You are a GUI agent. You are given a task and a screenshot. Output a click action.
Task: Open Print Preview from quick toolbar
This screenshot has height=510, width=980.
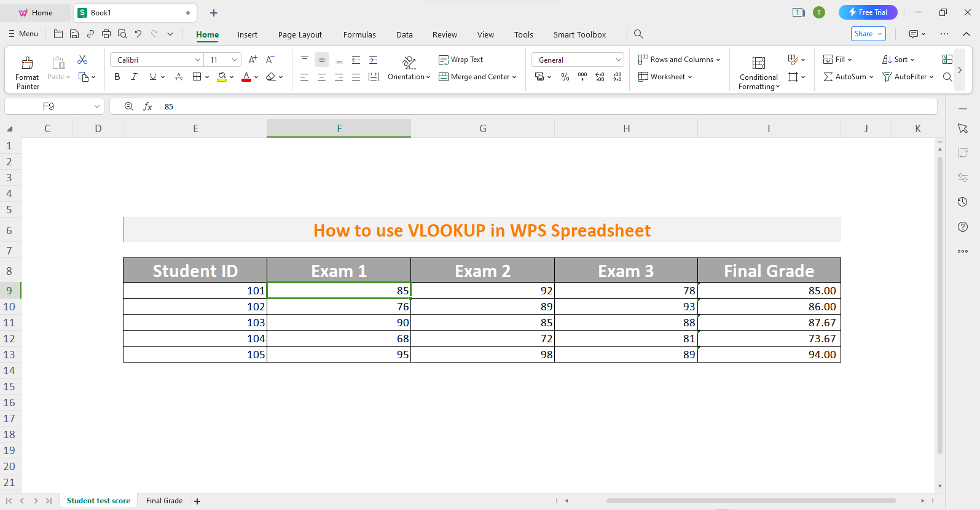(122, 34)
